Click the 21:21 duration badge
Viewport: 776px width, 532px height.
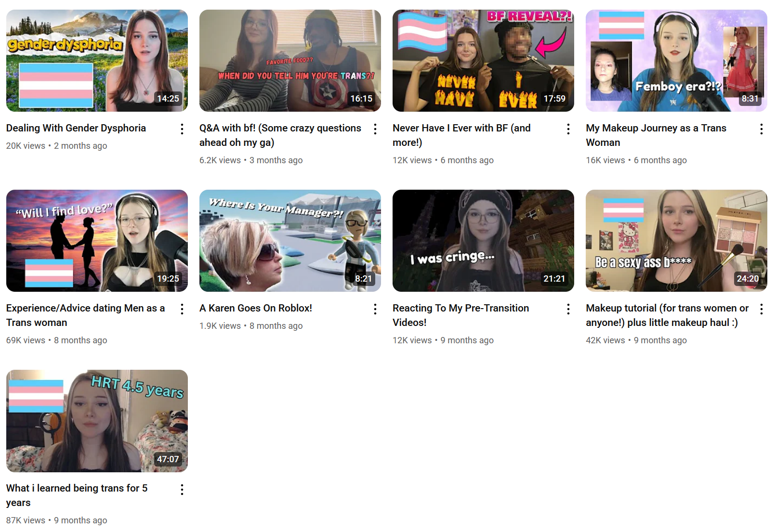click(x=554, y=279)
